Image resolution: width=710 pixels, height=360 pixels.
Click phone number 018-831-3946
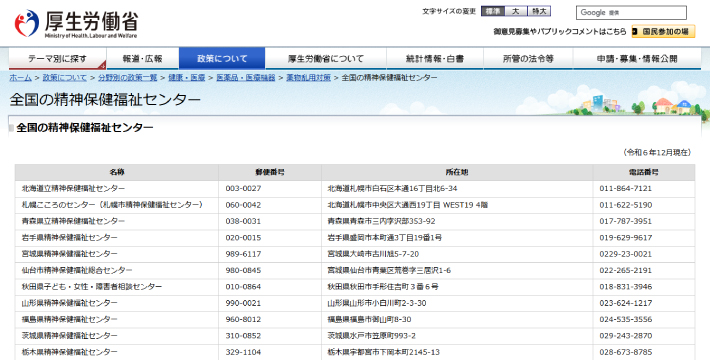click(x=626, y=286)
